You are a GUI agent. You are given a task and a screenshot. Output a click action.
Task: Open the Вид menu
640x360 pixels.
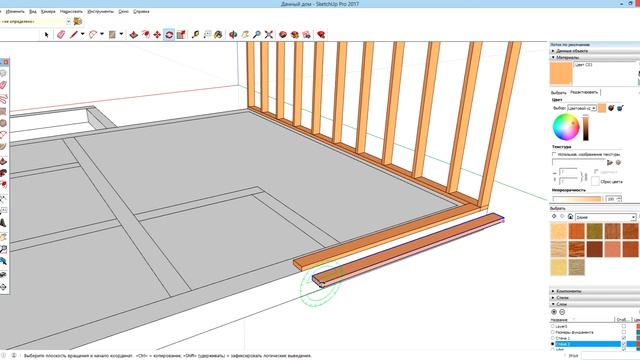(33, 11)
